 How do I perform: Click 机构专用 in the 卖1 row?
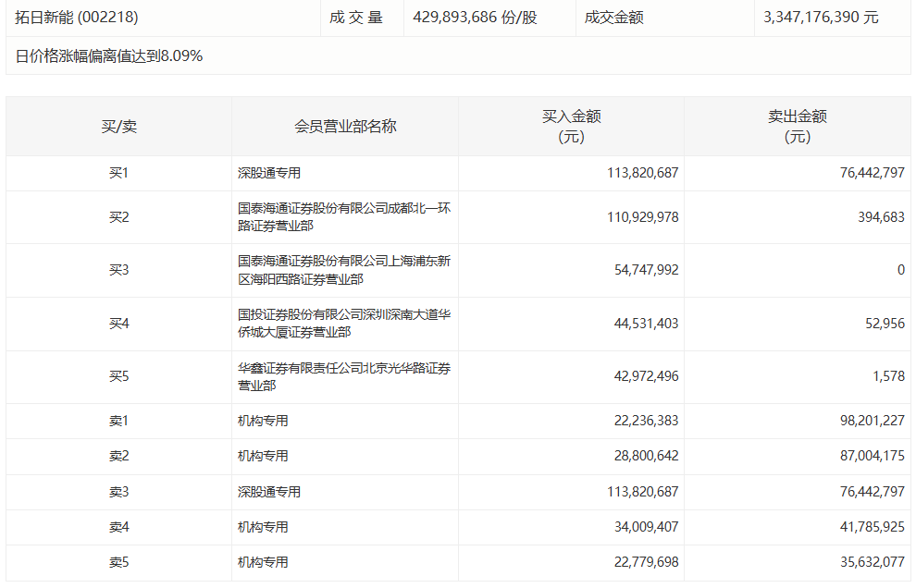pyautogui.click(x=263, y=421)
